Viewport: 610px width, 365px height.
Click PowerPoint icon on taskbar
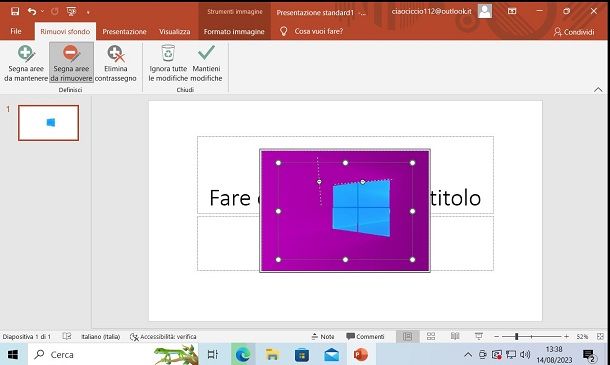point(361,354)
